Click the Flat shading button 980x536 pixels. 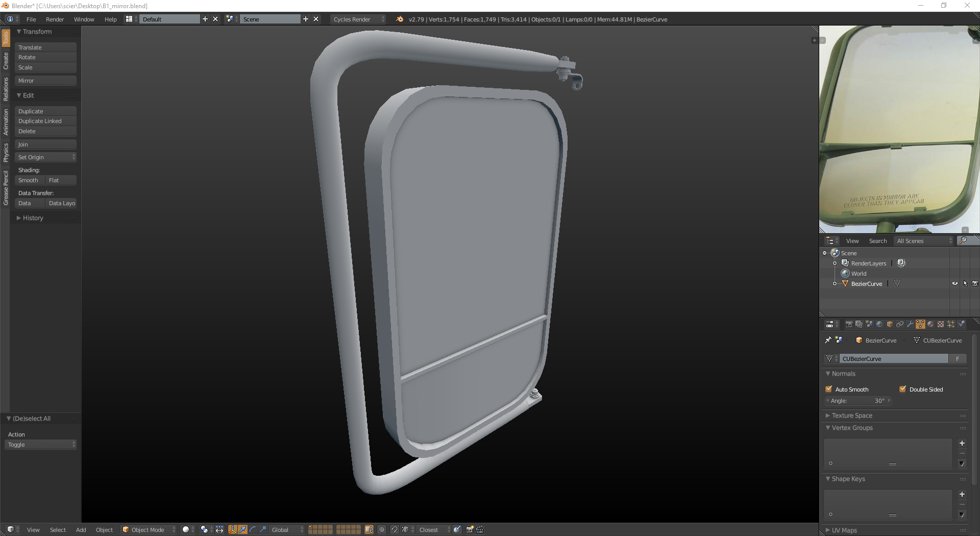(61, 180)
